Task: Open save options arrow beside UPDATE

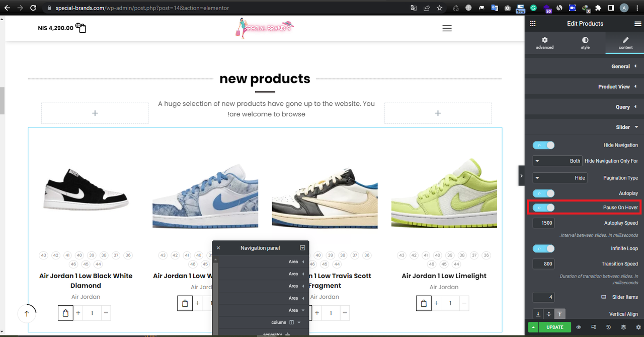Action: click(x=532, y=327)
